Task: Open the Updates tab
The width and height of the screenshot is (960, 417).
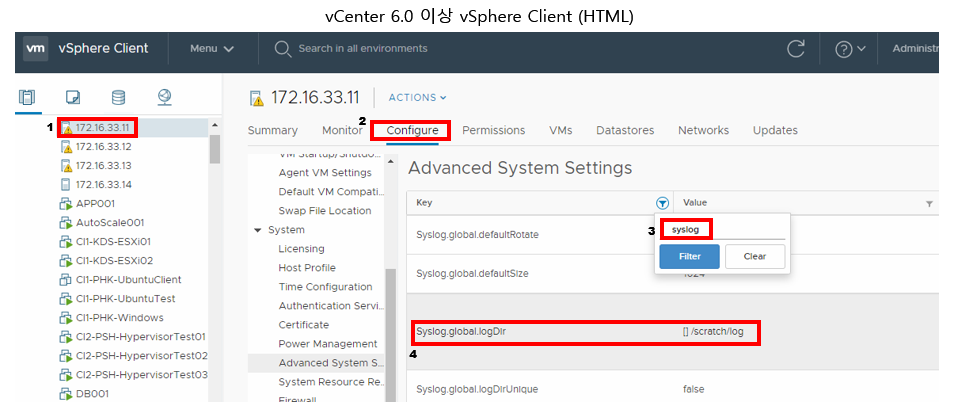Action: click(775, 130)
